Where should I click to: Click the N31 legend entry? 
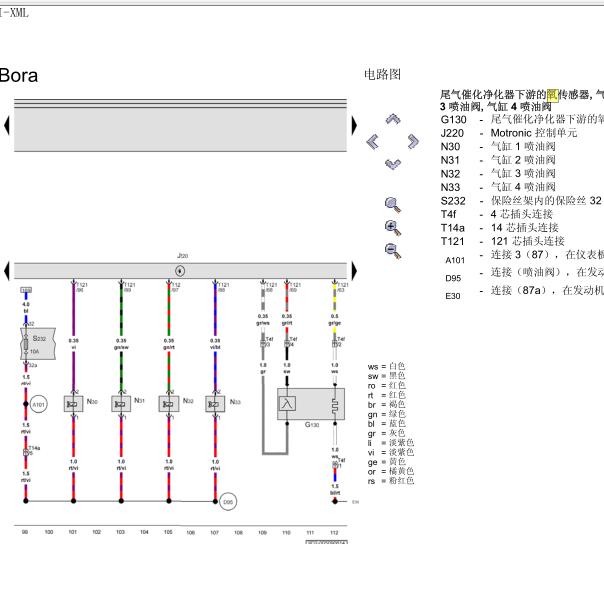coord(498,160)
